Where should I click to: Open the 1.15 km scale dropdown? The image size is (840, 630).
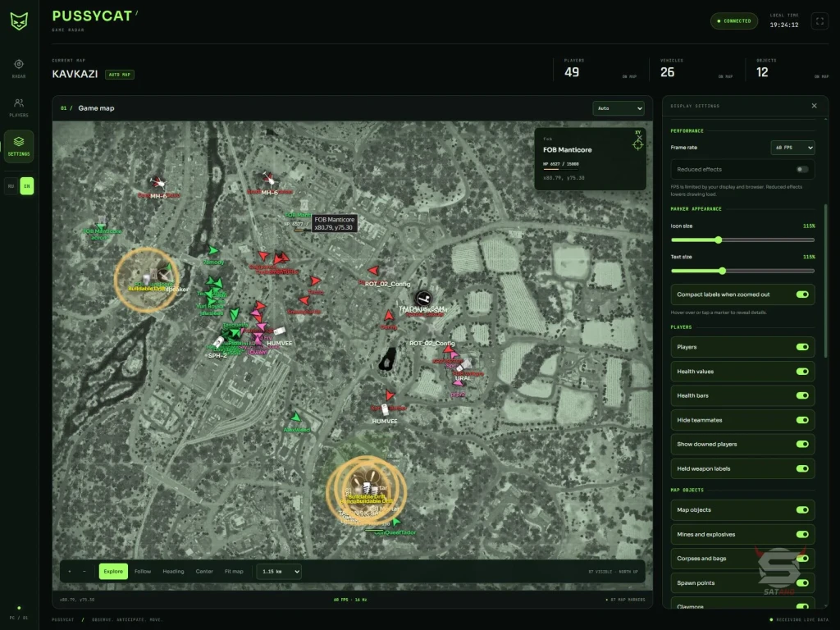coord(279,572)
